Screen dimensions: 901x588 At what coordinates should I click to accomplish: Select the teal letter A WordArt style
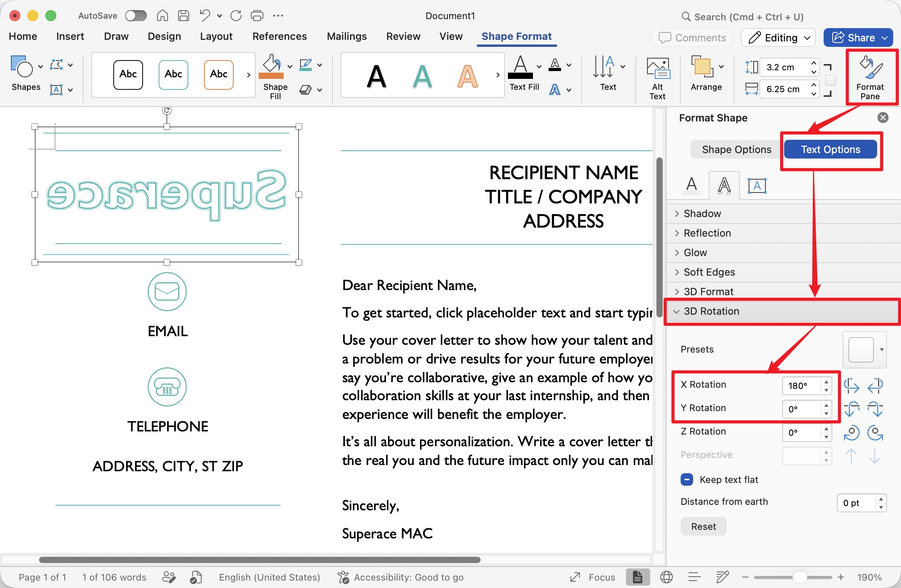[x=422, y=76]
